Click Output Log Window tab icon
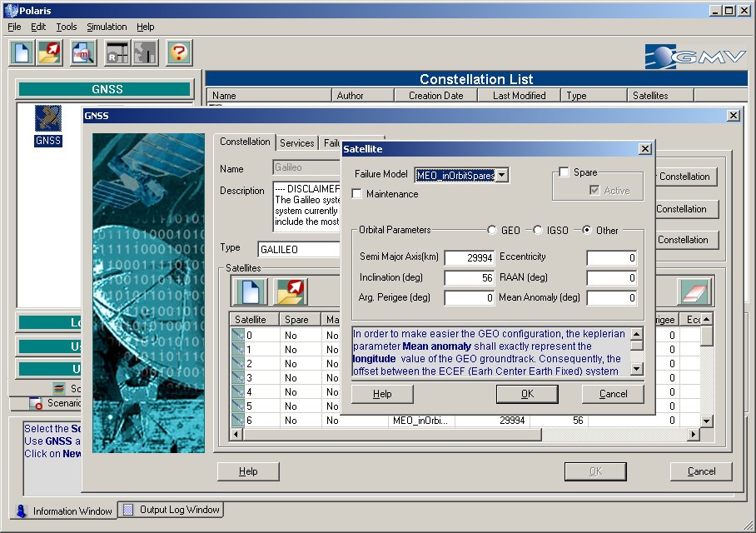The image size is (756, 533). 128,510
